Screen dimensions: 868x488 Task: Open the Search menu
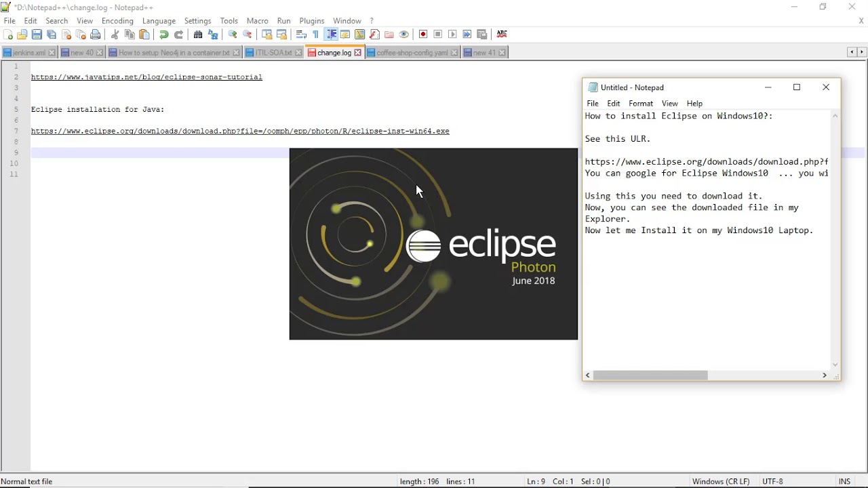coord(57,21)
